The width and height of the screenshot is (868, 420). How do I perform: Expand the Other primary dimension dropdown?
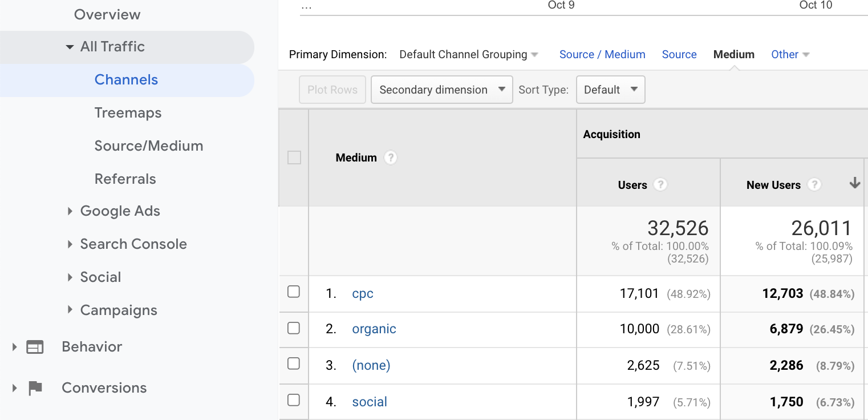click(790, 54)
